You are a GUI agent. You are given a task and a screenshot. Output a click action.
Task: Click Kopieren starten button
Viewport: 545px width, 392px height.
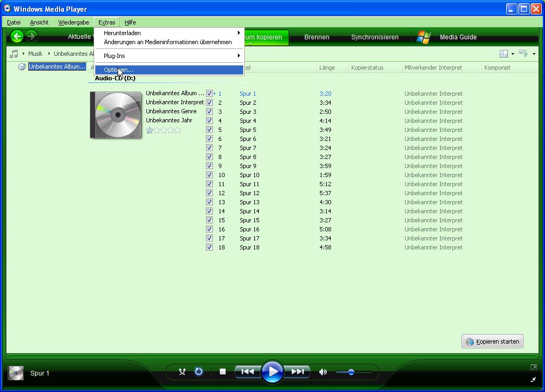pyautogui.click(x=492, y=341)
